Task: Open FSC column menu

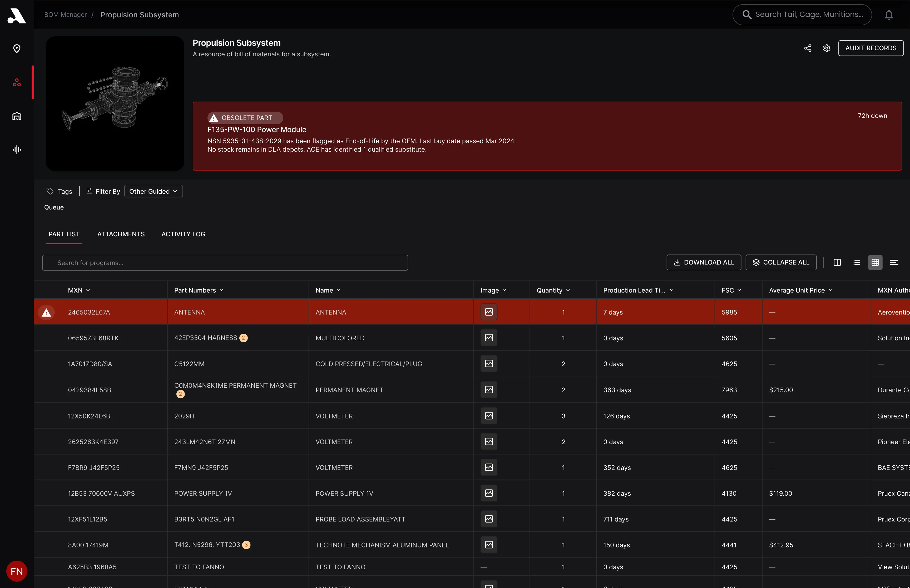Action: pos(739,290)
